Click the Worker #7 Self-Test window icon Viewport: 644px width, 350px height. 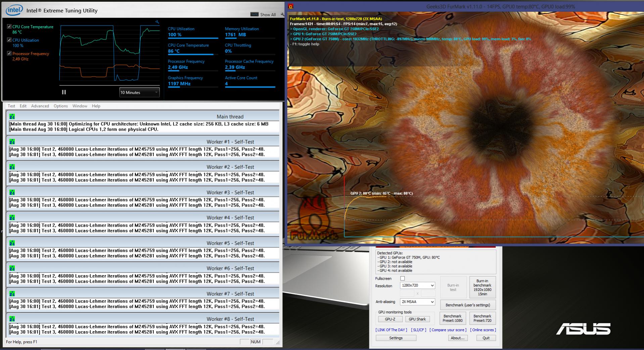coord(12,294)
